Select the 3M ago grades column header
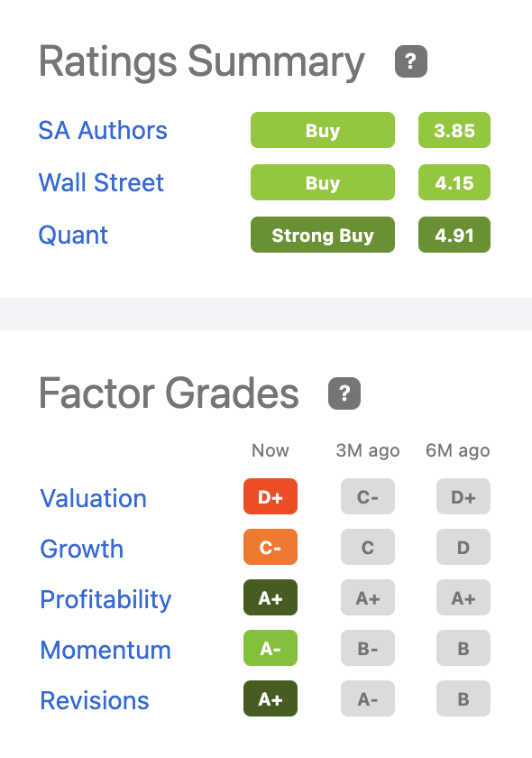 [367, 450]
